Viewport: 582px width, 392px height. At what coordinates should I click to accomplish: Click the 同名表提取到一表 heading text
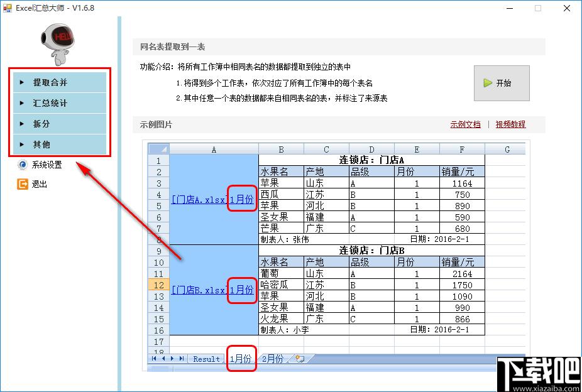coord(173,46)
